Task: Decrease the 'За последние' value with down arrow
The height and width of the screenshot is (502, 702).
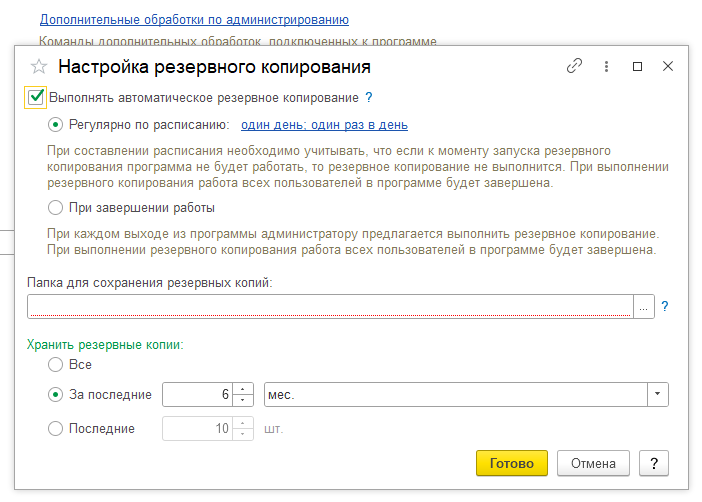Action: [242, 400]
